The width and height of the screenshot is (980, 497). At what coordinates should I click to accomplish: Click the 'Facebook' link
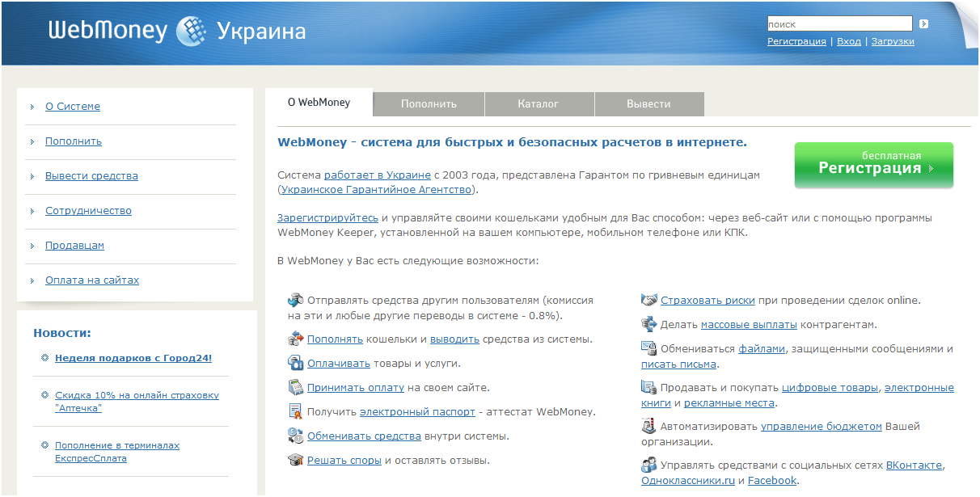click(x=772, y=481)
